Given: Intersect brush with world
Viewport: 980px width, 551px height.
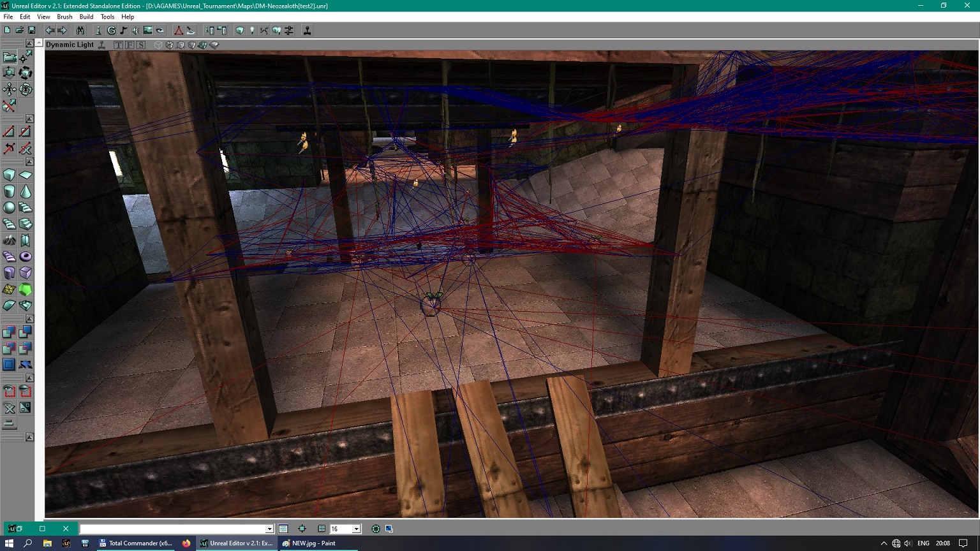Looking at the screenshot, I should pyautogui.click(x=9, y=348).
